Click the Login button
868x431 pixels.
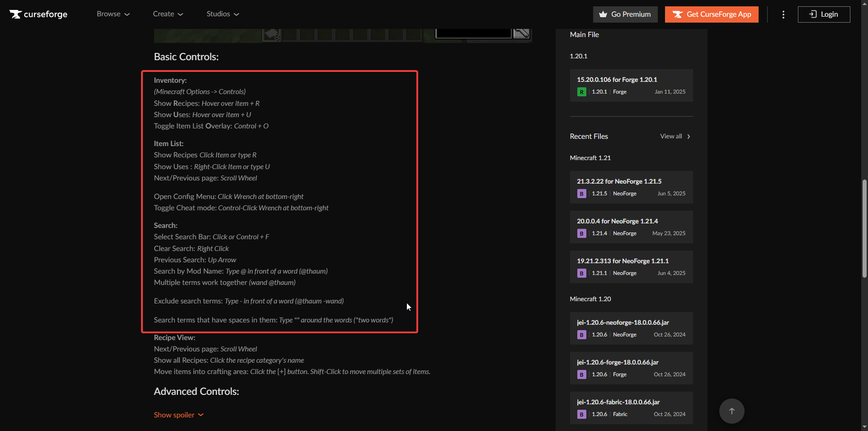point(824,14)
